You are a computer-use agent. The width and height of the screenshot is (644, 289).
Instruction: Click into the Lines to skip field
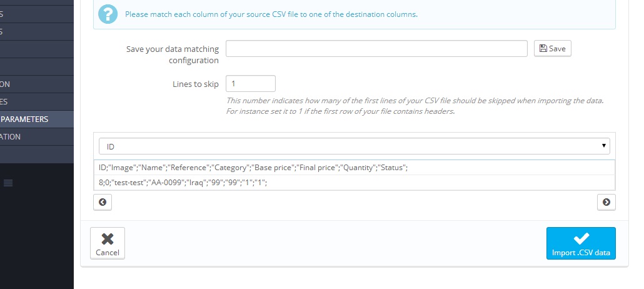250,83
